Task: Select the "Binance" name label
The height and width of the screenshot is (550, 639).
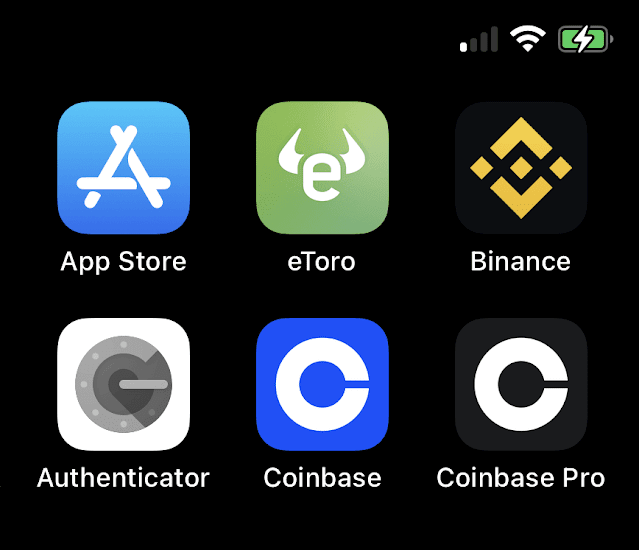Action: [520, 261]
